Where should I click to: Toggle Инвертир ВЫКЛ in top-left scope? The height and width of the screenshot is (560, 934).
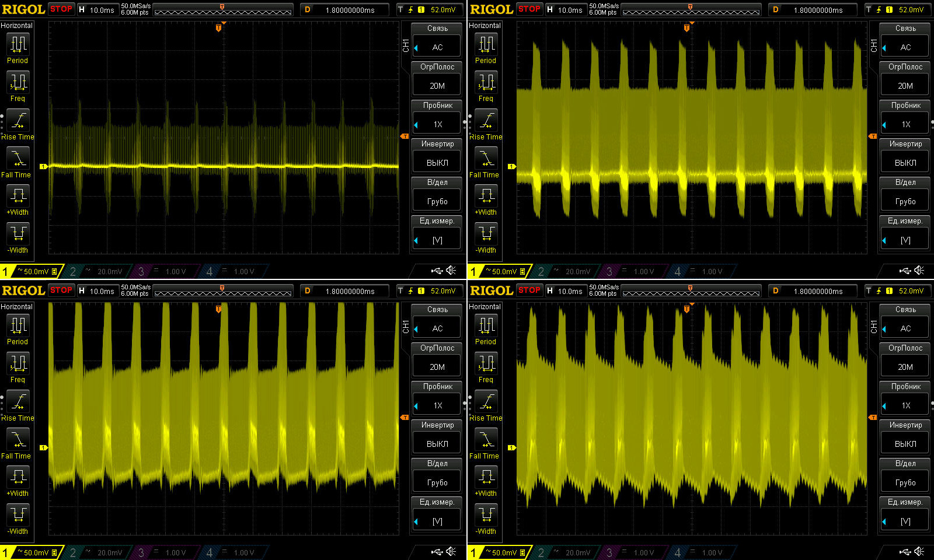point(437,162)
